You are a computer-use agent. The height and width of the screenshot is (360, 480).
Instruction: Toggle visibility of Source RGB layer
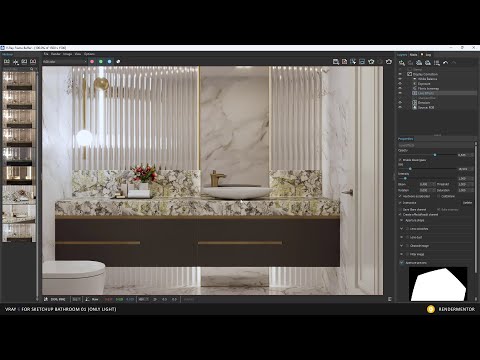pyautogui.click(x=400, y=107)
